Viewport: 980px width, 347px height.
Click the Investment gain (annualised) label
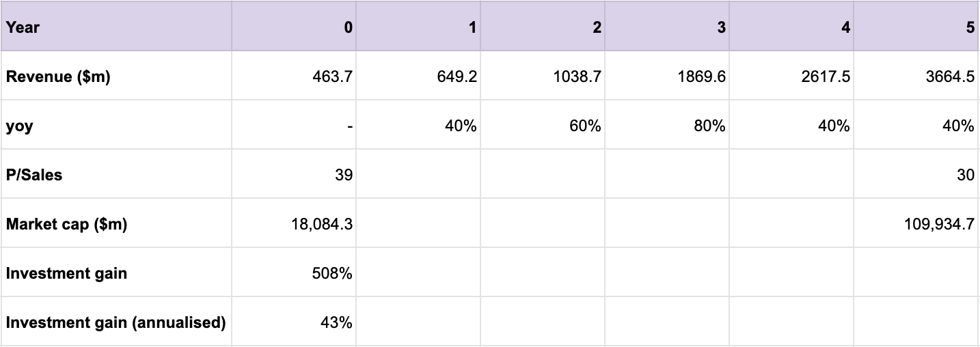coord(116,323)
